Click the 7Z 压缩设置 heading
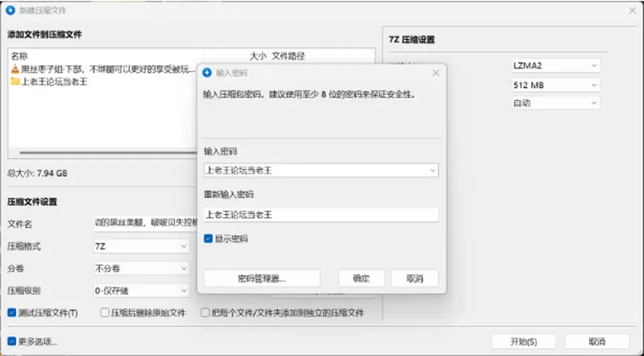The height and width of the screenshot is (356, 644). [411, 40]
